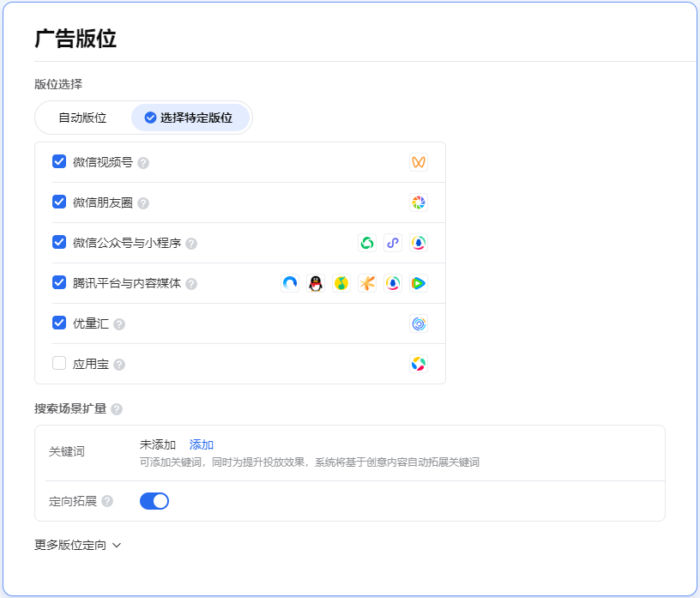Open help icon next to 定向拓展

(x=107, y=501)
